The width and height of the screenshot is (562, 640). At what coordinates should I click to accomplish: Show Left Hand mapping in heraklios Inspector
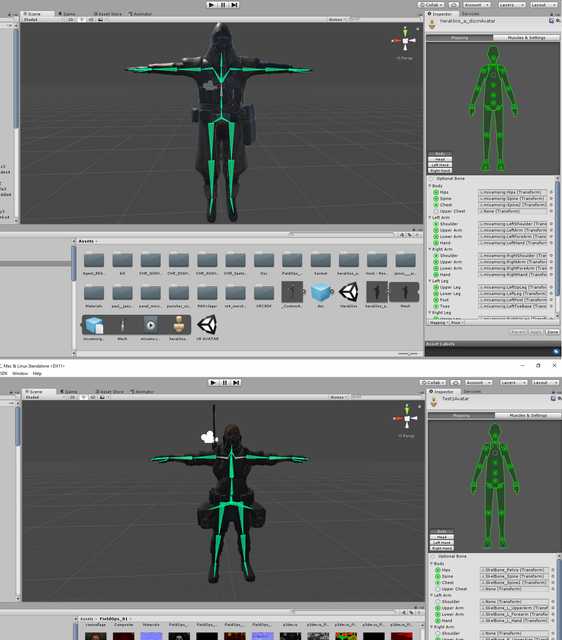pos(440,165)
